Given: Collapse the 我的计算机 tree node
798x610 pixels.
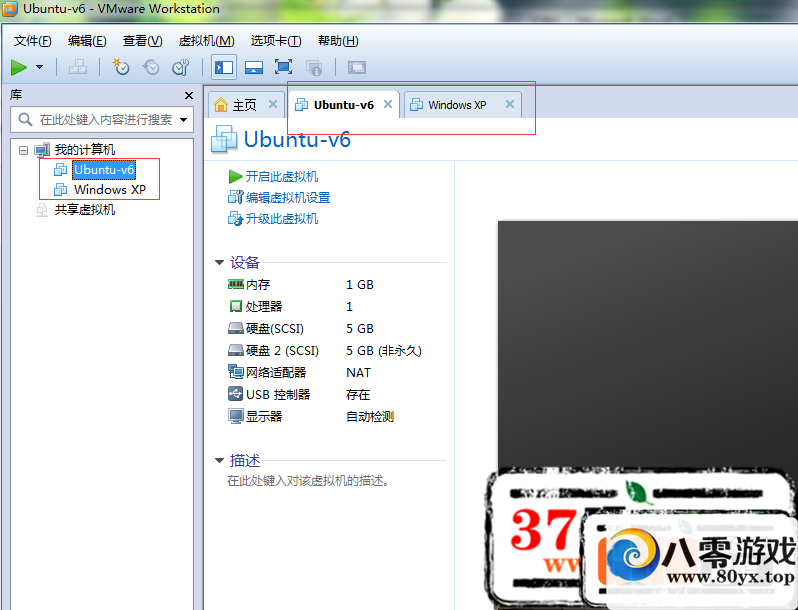Looking at the screenshot, I should pyautogui.click(x=23, y=150).
